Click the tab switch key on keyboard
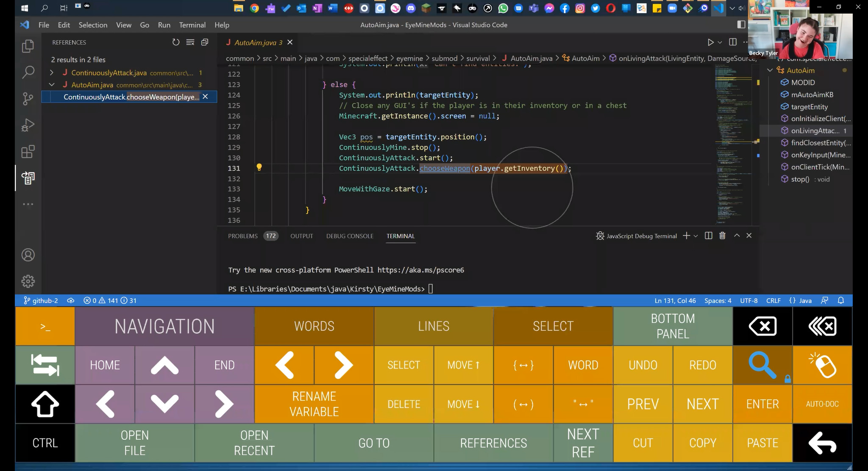Screen dimensions: 868x471 point(45,365)
